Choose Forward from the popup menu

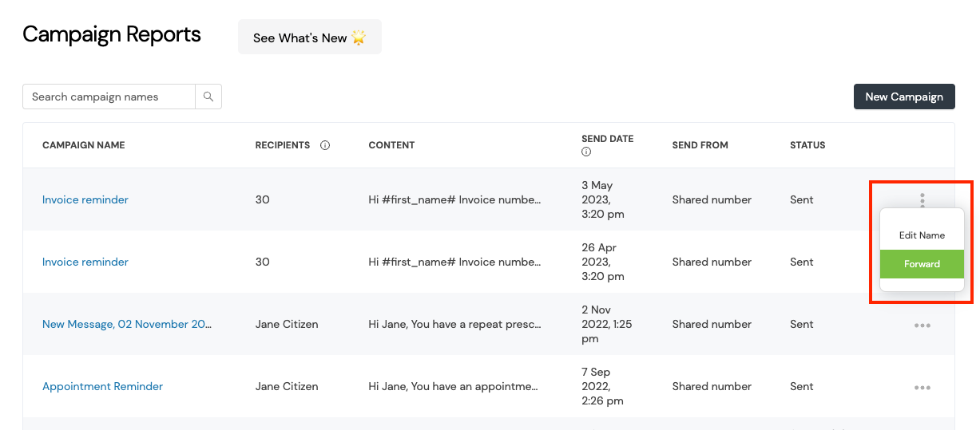pos(922,264)
